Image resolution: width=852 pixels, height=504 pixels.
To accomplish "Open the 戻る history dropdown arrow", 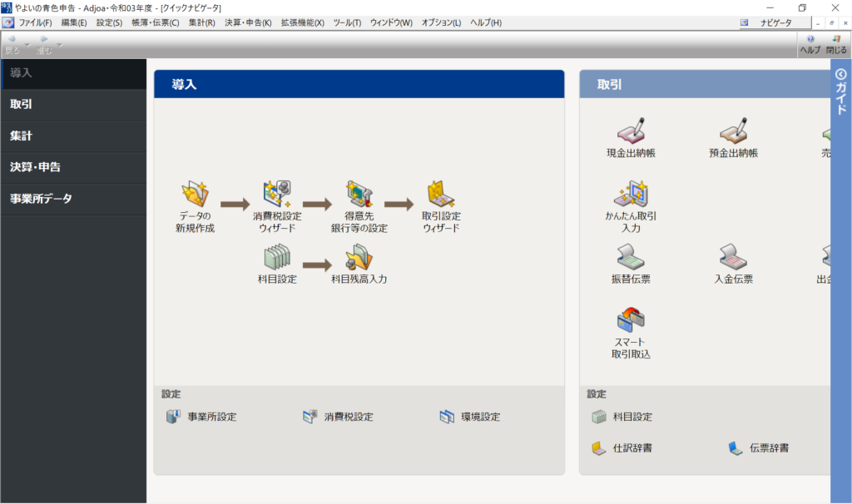I will point(27,45).
